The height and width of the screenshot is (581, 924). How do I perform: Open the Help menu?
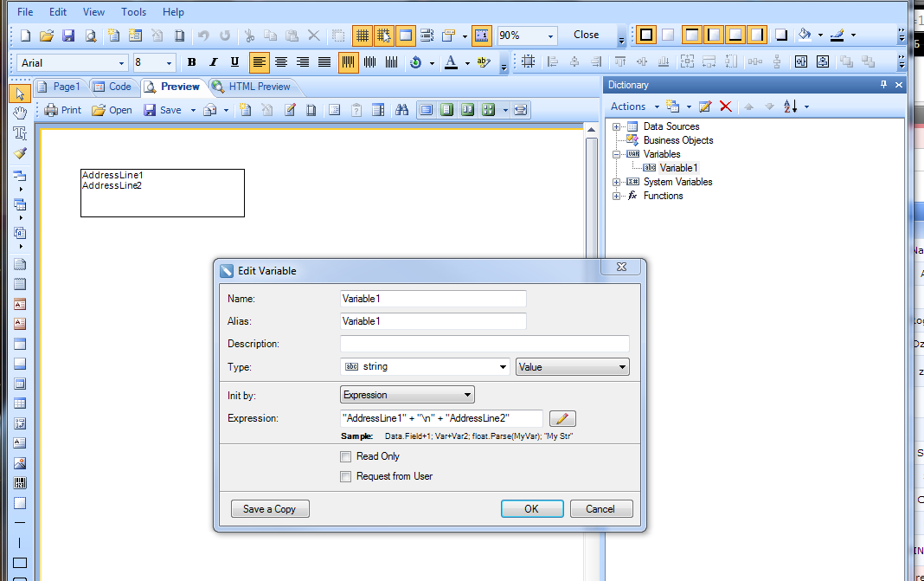click(x=173, y=12)
